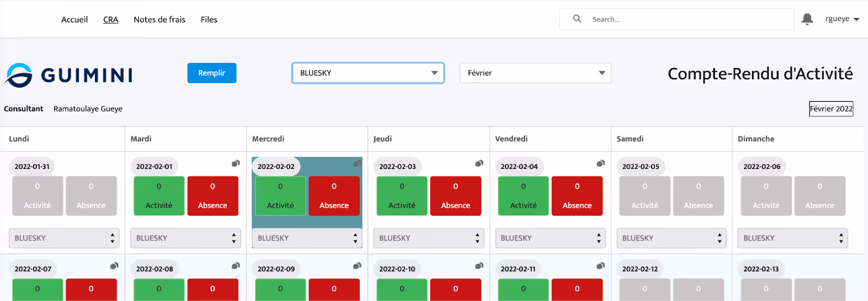Open comment icon for 2022-02-11
Viewport: 868px width, 301px height.
601,266
